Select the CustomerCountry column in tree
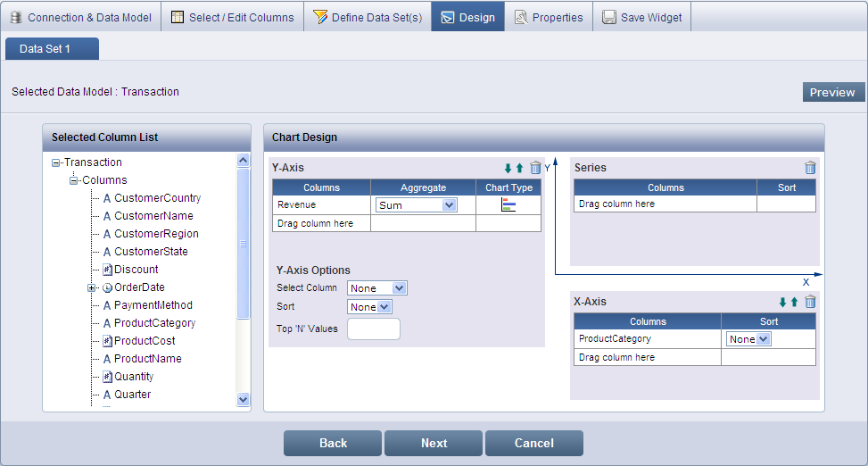868x466 pixels. [157, 198]
